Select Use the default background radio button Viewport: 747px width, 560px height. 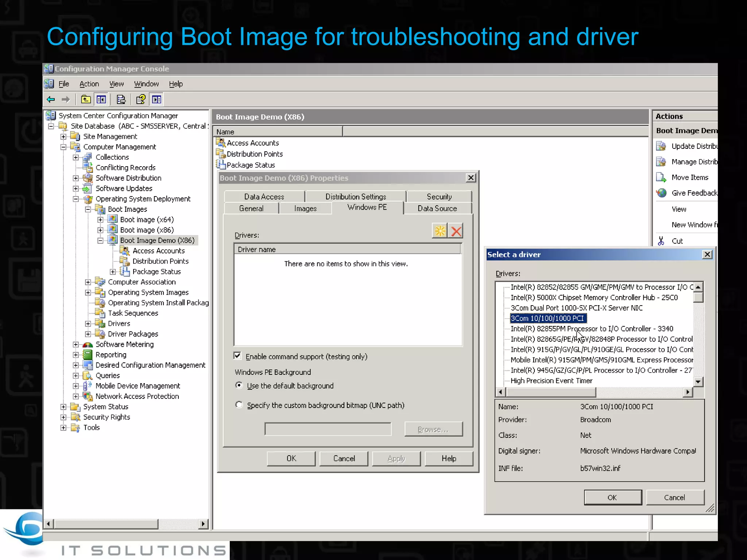239,385
